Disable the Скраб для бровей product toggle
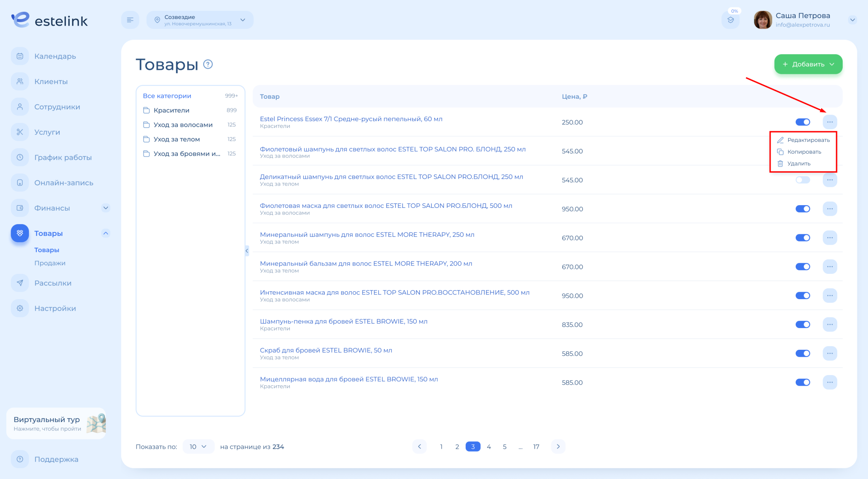The image size is (868, 479). coord(803,353)
